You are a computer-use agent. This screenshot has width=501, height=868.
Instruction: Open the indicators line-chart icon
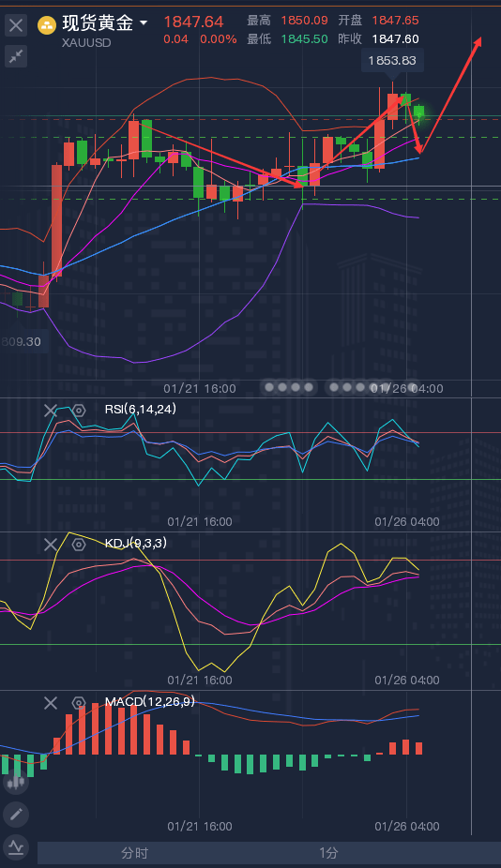pos(16,846)
